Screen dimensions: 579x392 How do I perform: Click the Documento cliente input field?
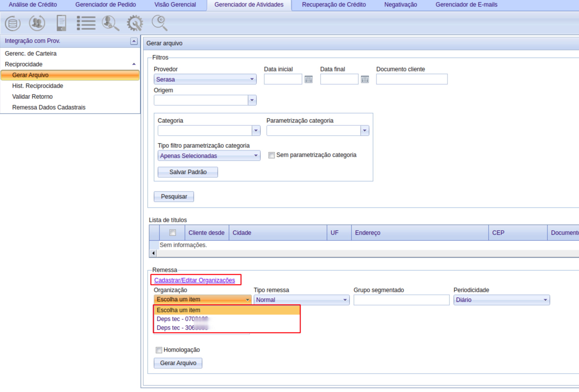tap(412, 79)
